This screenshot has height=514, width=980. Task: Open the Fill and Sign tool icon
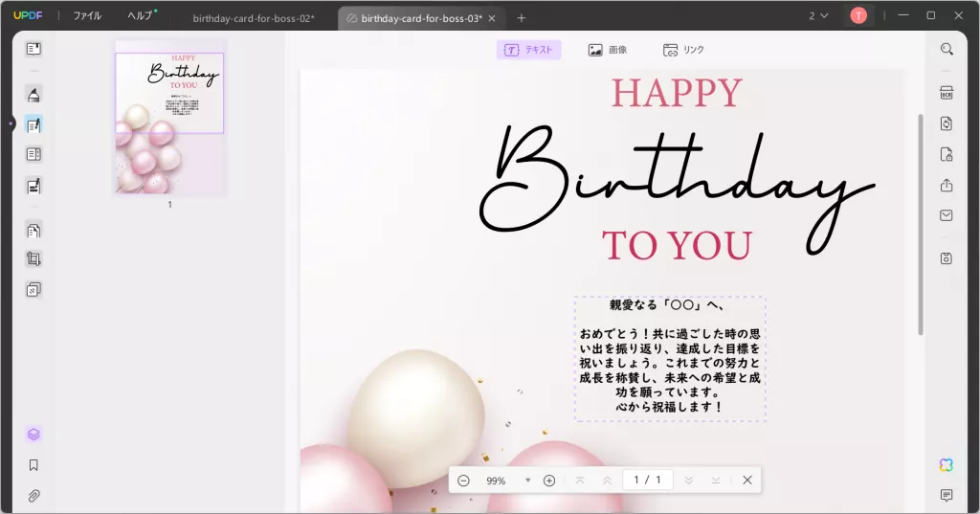[x=33, y=186]
